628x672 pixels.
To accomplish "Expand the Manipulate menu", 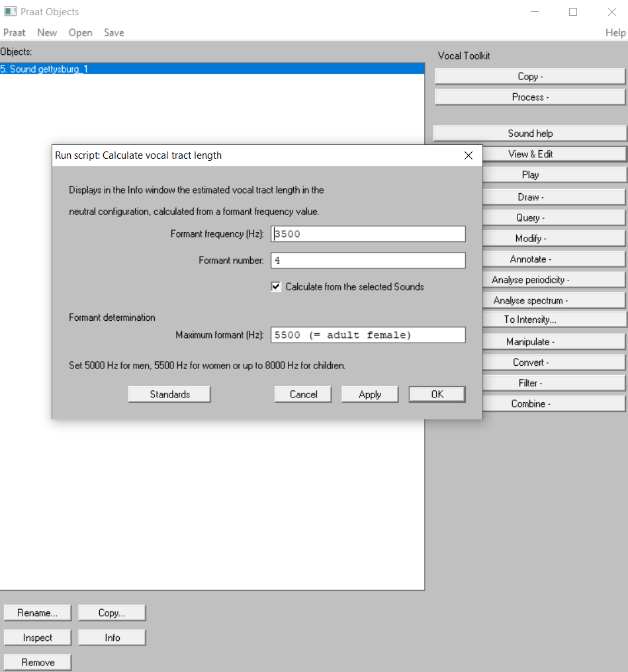I will coord(555,342).
